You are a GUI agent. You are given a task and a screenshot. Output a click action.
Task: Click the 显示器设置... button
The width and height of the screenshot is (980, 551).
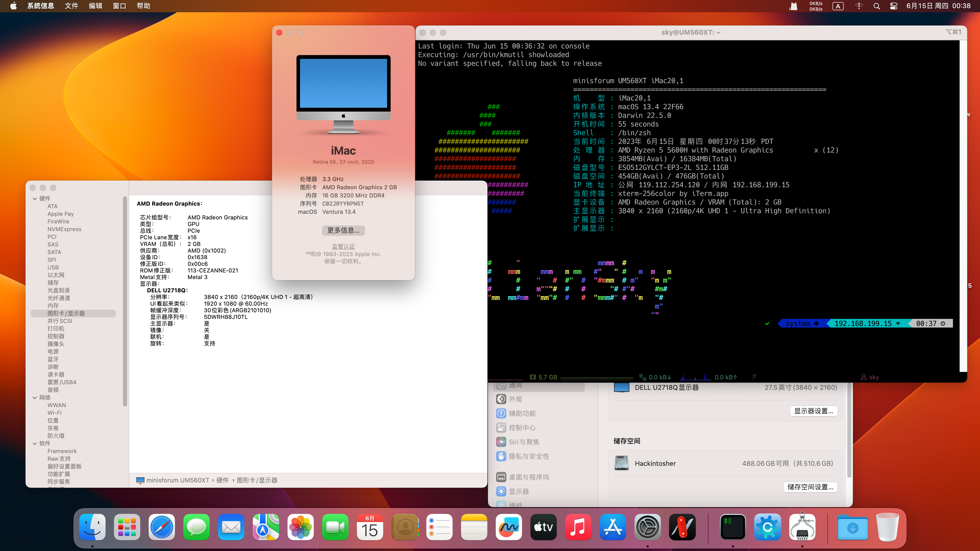[813, 411]
